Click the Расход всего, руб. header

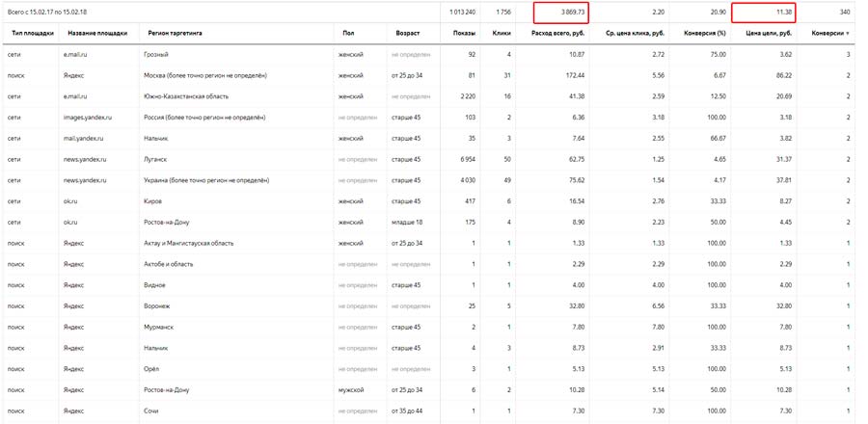coord(558,33)
